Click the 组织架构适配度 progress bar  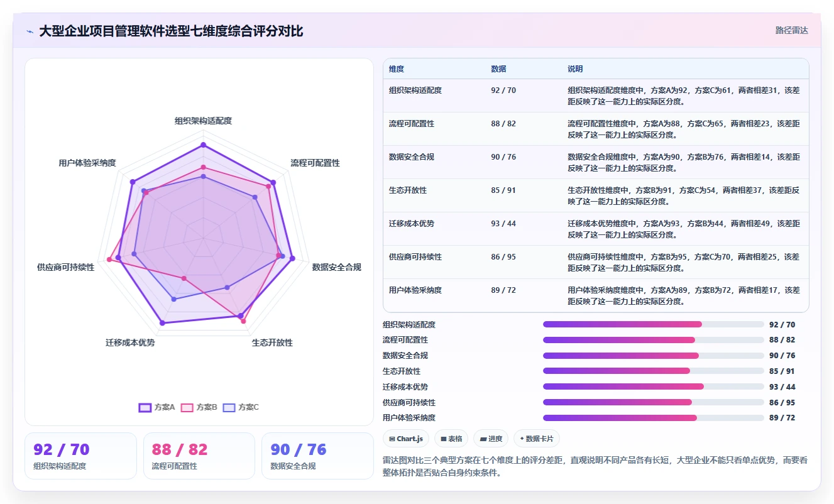tap(654, 324)
